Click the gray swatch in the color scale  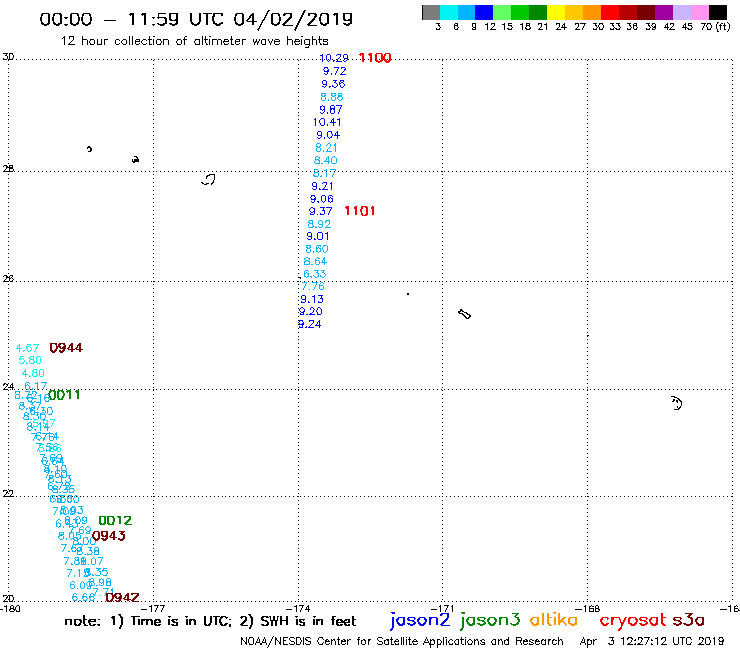(431, 12)
